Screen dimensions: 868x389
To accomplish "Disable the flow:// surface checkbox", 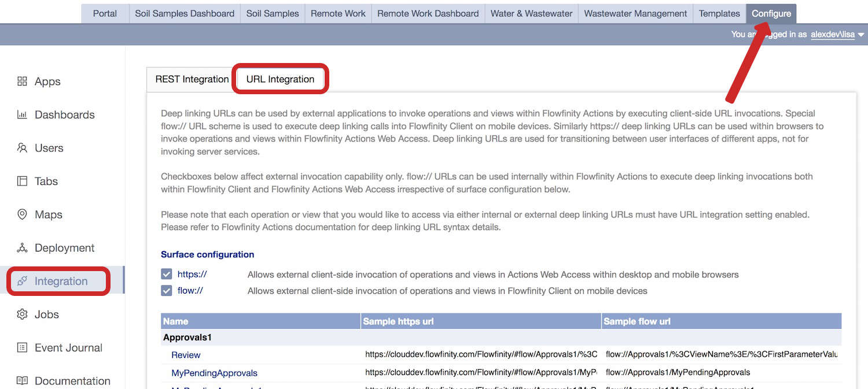I will [167, 290].
